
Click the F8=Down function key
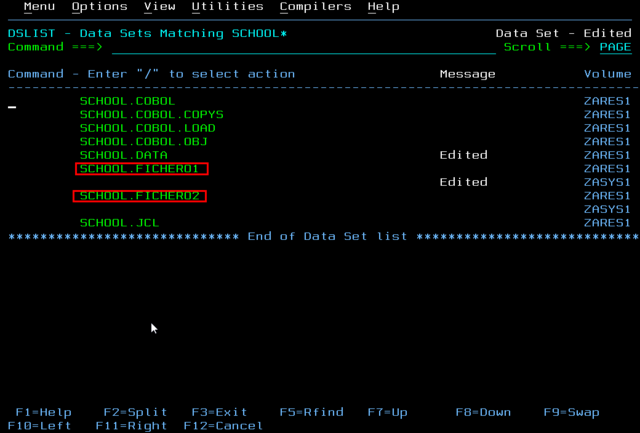point(483,412)
